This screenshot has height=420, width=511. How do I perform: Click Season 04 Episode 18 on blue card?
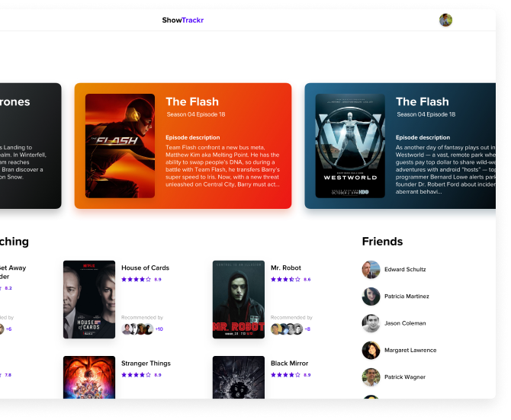click(x=426, y=114)
